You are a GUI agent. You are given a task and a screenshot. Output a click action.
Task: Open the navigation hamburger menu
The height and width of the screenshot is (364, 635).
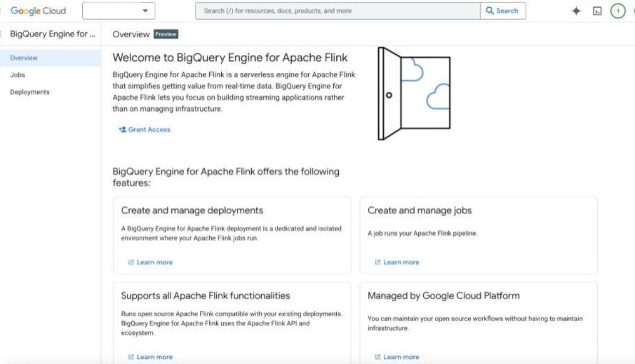pyautogui.click(x=2, y=10)
